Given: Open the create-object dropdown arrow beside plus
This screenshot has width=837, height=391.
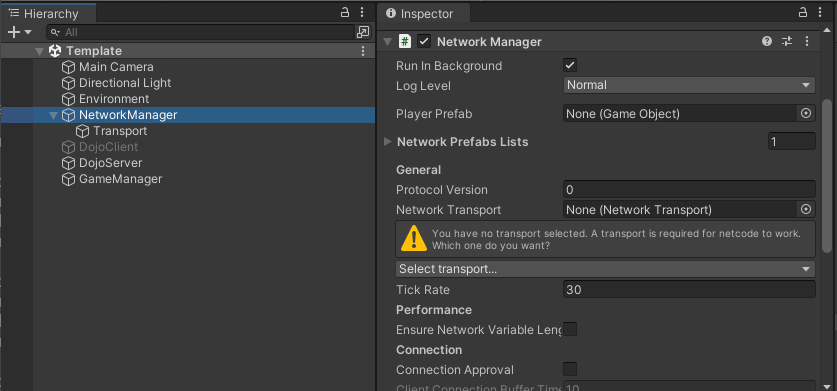Looking at the screenshot, I should click(28, 33).
